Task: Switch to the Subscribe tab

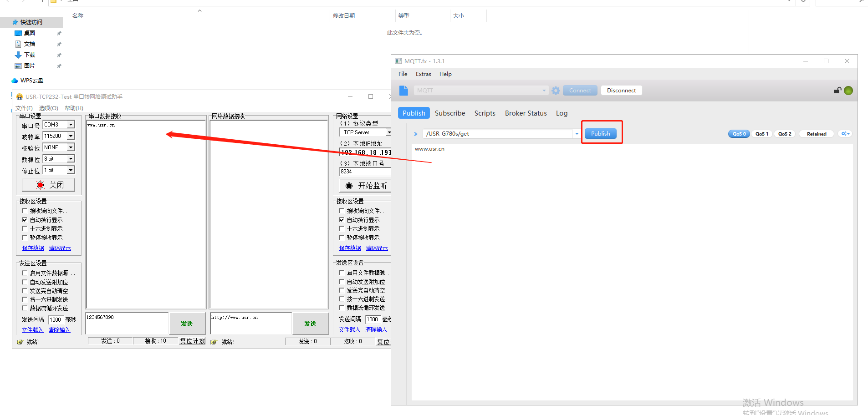Action: [x=449, y=113]
